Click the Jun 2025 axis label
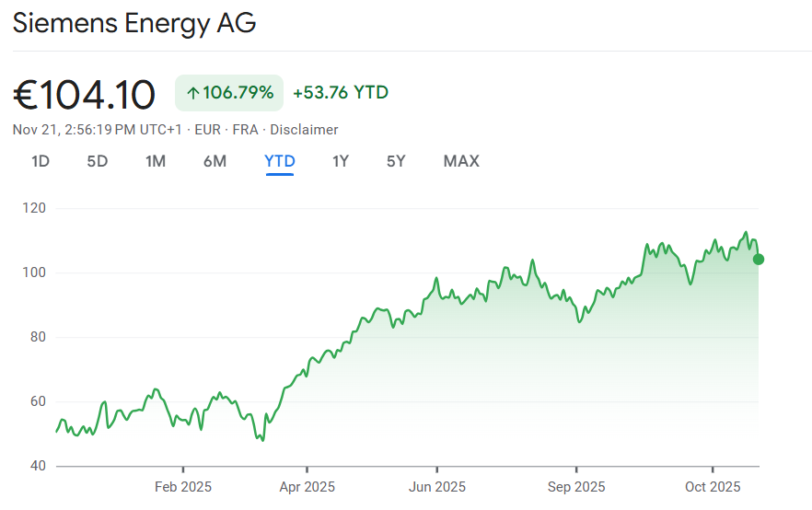 [437, 487]
